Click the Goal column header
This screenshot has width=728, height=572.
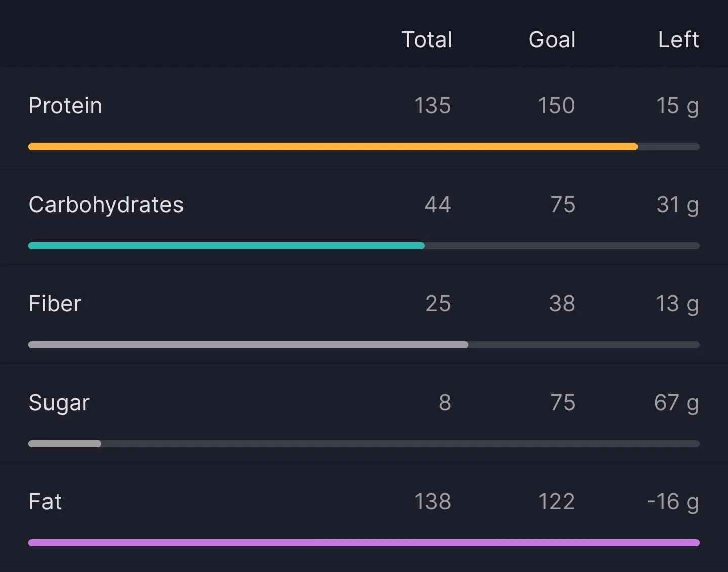pos(552,40)
